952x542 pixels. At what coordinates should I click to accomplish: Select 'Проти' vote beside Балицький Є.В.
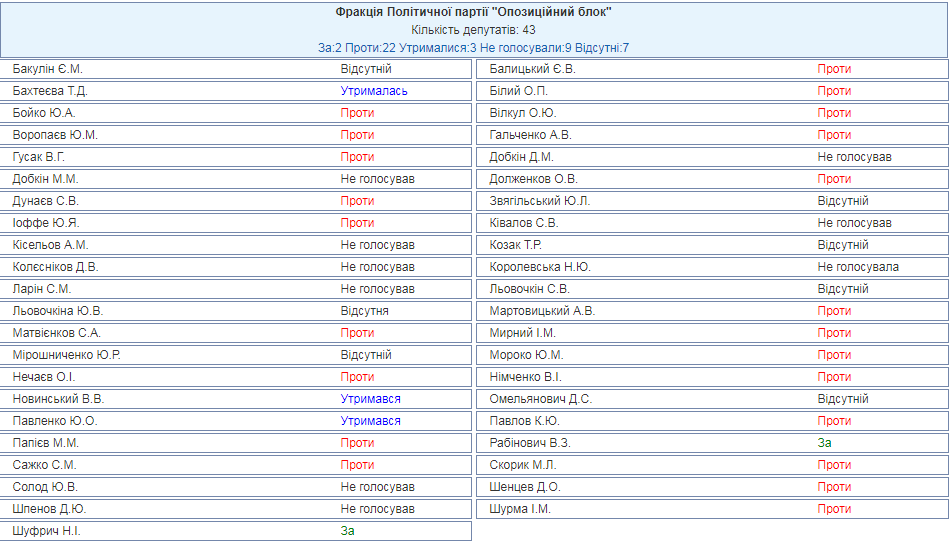pos(834,69)
